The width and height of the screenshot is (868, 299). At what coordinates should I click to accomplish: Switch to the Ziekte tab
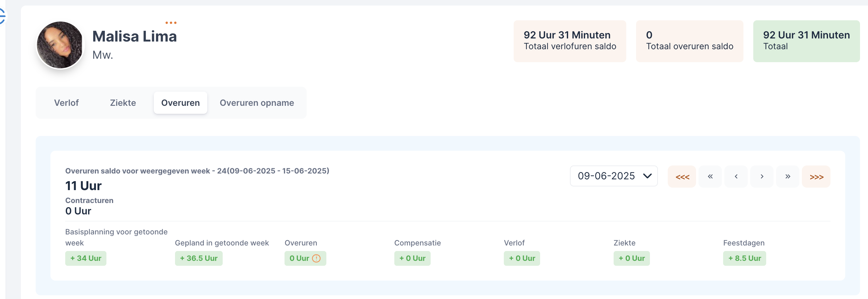[x=123, y=103]
